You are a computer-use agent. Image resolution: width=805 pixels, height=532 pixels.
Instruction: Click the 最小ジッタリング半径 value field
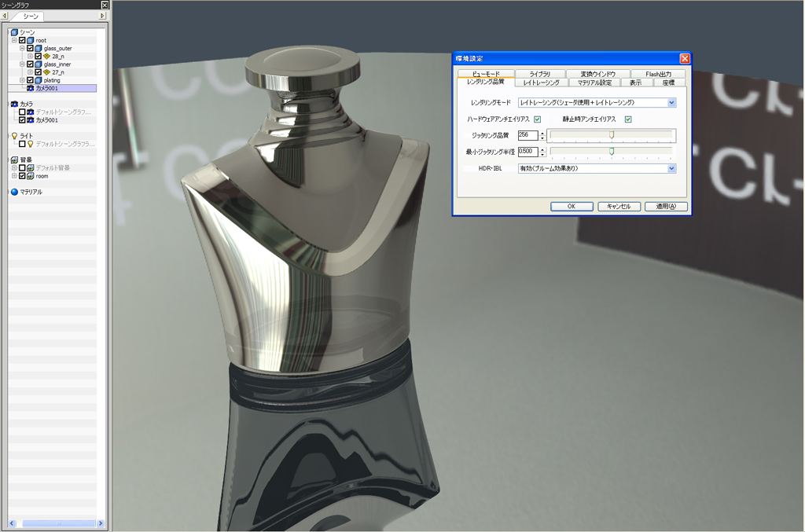(527, 151)
